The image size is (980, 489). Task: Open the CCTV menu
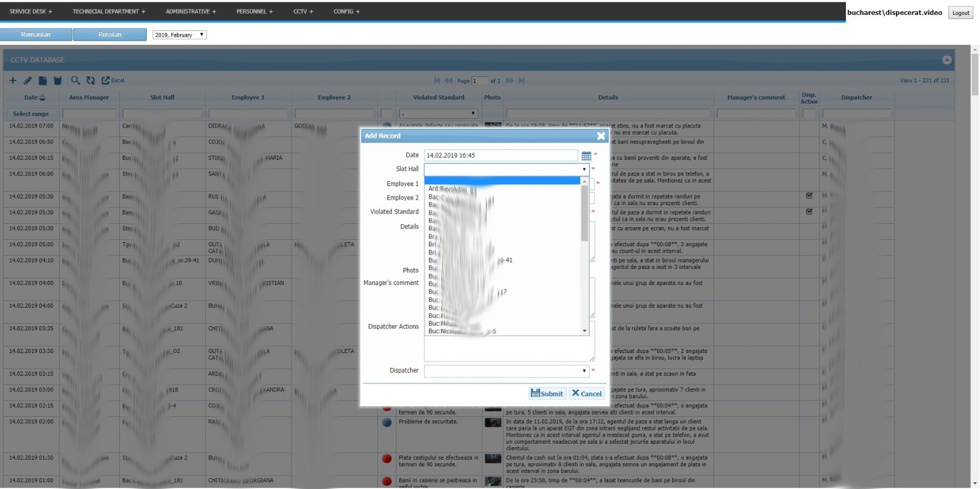tap(303, 11)
